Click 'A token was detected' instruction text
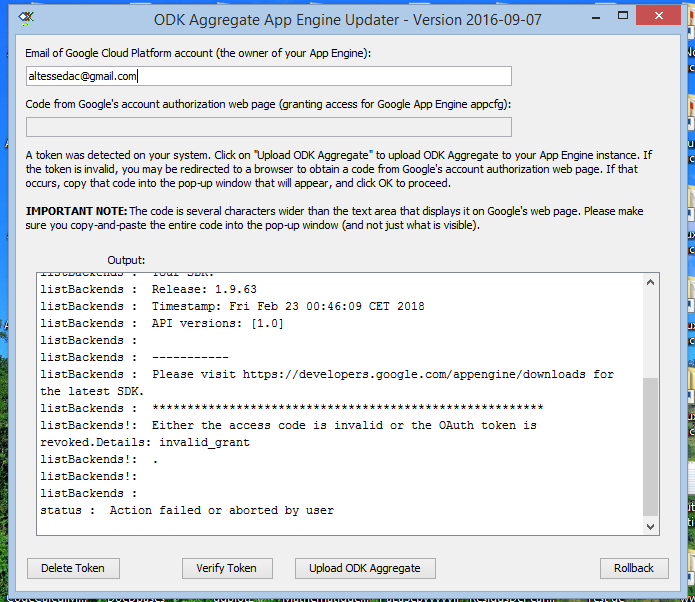This screenshot has height=602, width=695. point(339,169)
